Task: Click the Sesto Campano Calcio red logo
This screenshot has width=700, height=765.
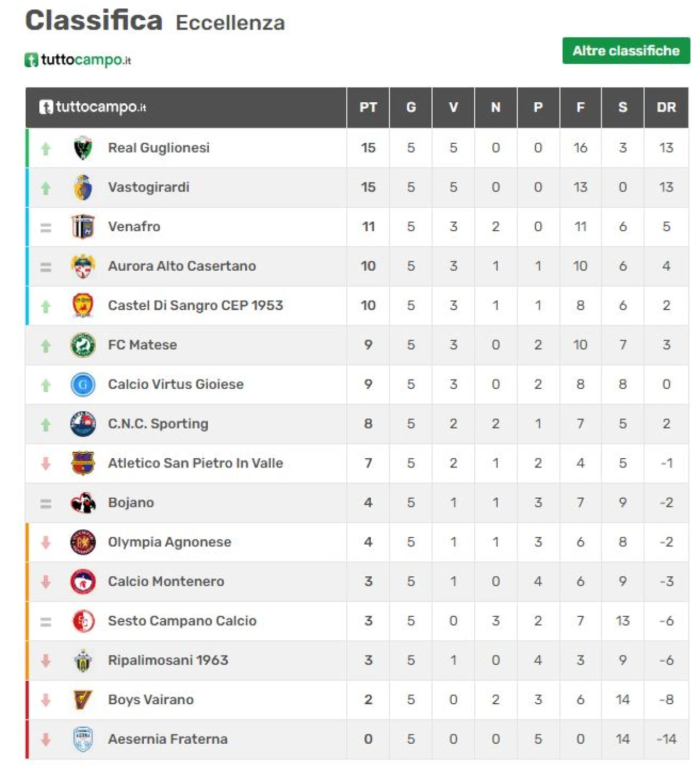Action: coord(83,621)
